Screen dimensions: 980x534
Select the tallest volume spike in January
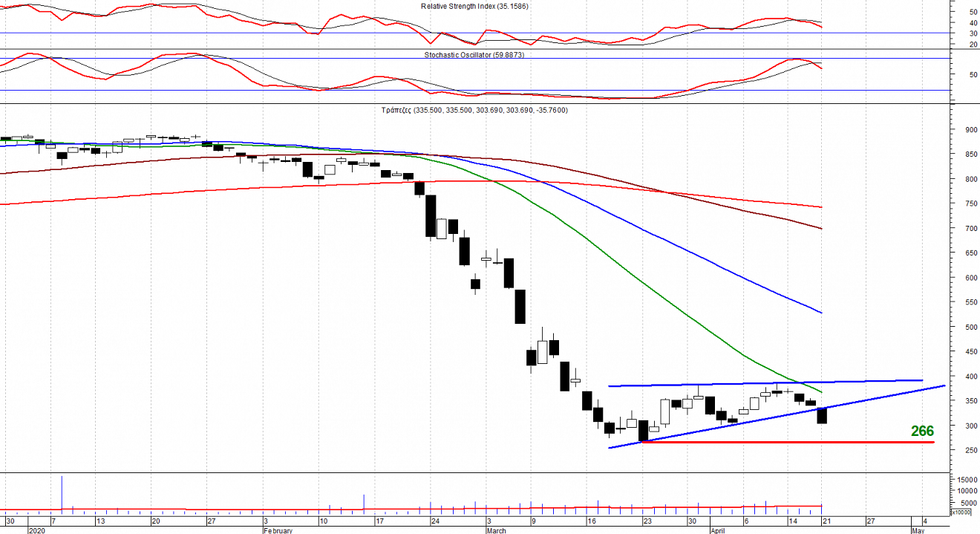click(62, 493)
